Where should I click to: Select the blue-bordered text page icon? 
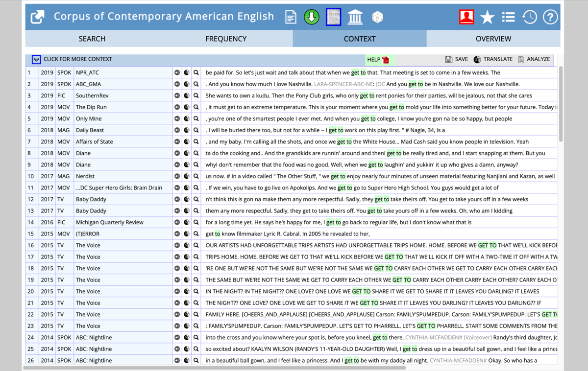point(333,17)
